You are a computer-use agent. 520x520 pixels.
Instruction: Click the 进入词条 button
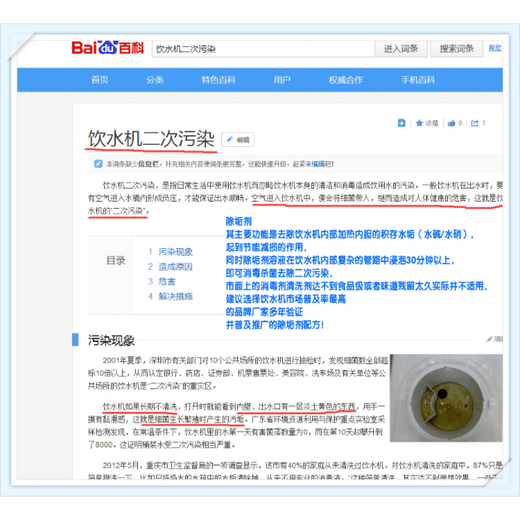(x=401, y=49)
